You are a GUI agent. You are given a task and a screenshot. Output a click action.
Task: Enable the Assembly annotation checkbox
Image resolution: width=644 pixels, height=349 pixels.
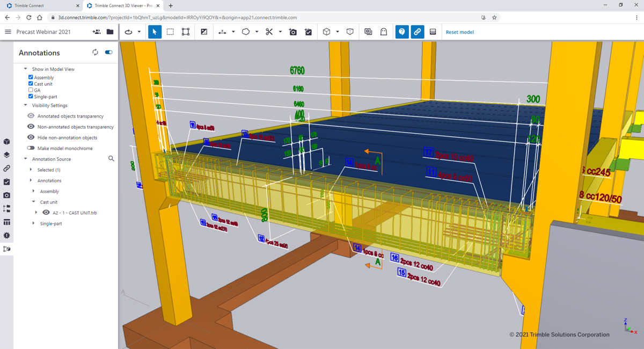31,77
